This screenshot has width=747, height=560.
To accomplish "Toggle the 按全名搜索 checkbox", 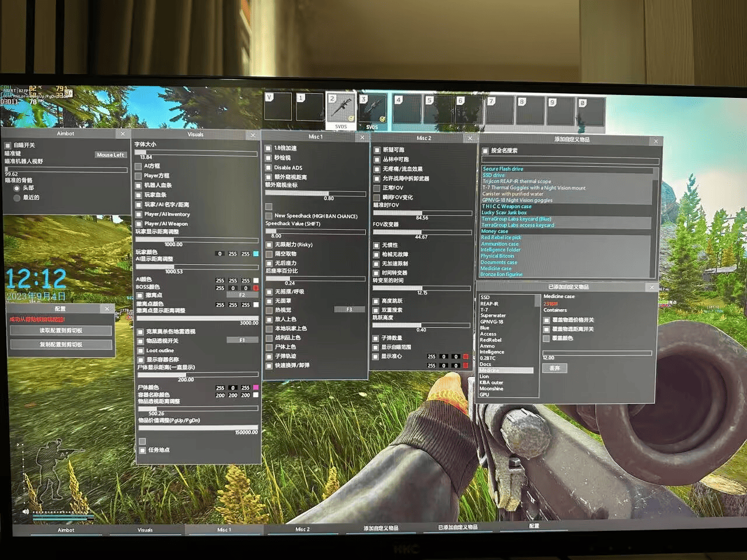I will coord(485,150).
